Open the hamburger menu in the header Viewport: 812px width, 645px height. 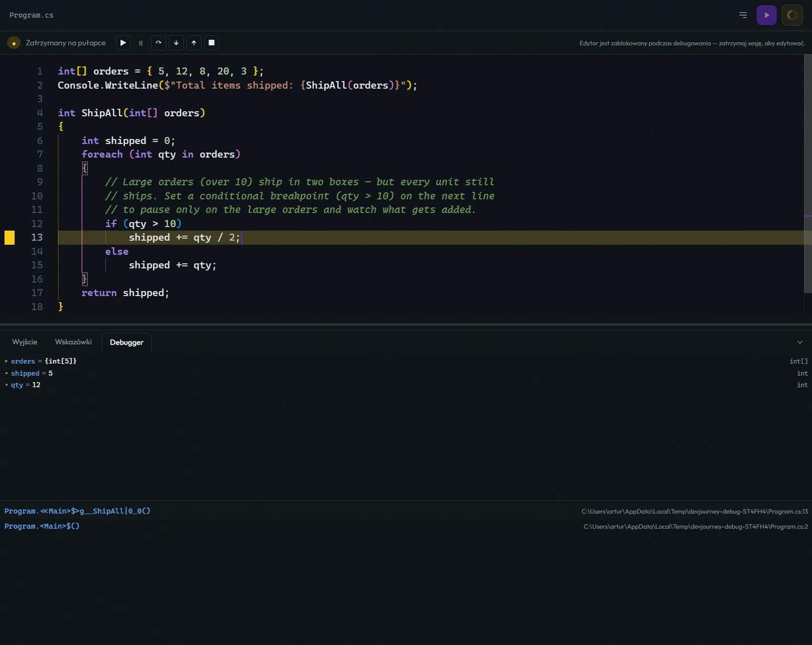tap(742, 15)
